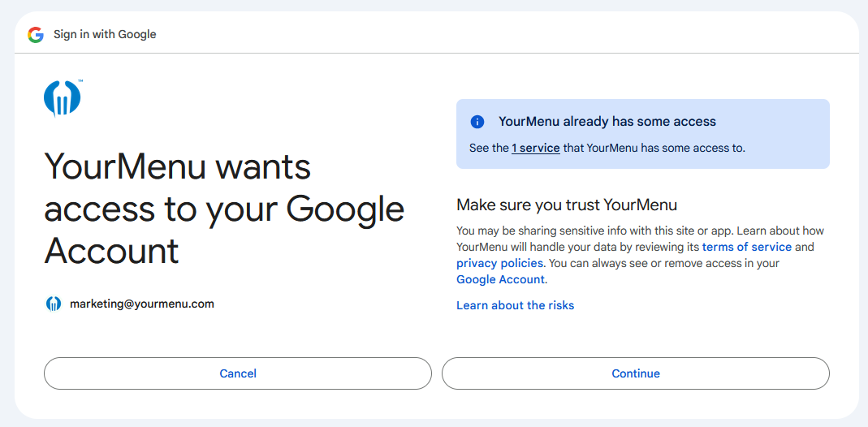
Task: Open the "1 service" link
Action: click(535, 149)
